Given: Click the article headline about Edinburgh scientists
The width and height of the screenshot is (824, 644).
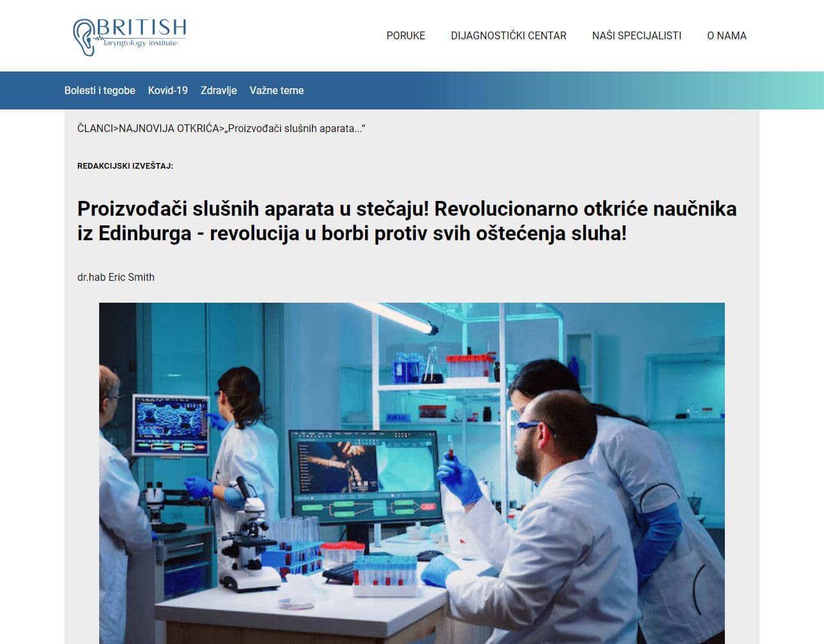Looking at the screenshot, I should pos(407,221).
